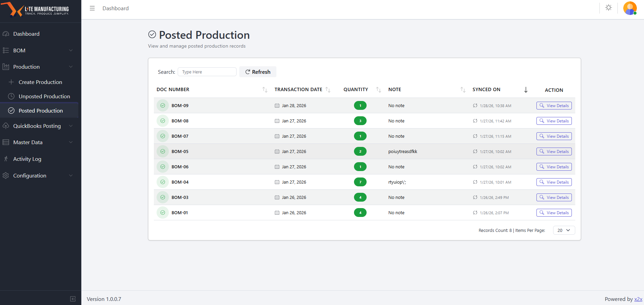
Task: Open the user avatar profile menu
Action: 630,8
